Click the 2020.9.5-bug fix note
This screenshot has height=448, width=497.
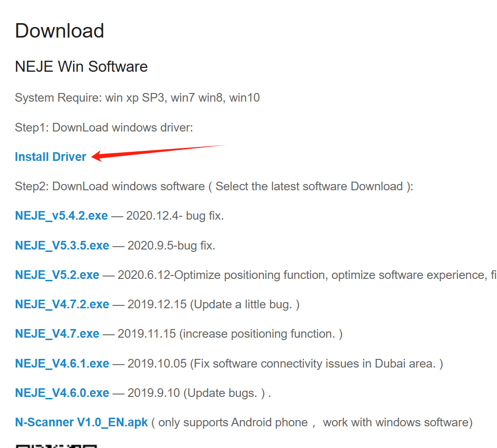coord(171,245)
